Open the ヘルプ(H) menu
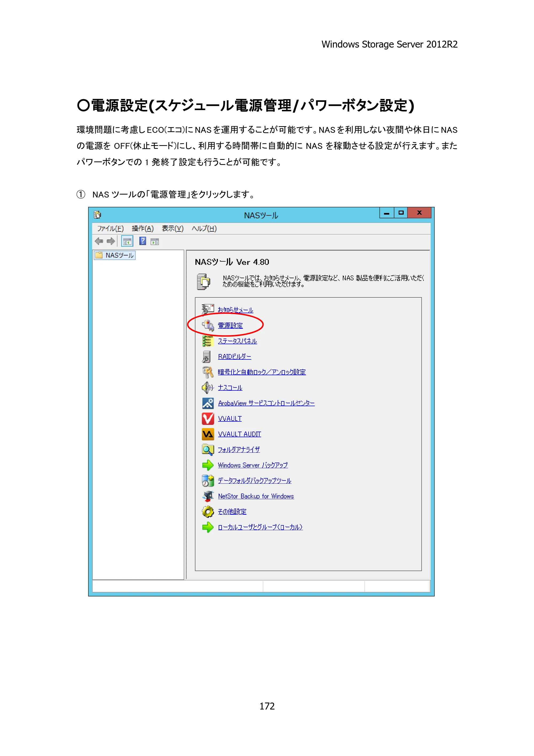The image size is (534, 756). point(204,228)
